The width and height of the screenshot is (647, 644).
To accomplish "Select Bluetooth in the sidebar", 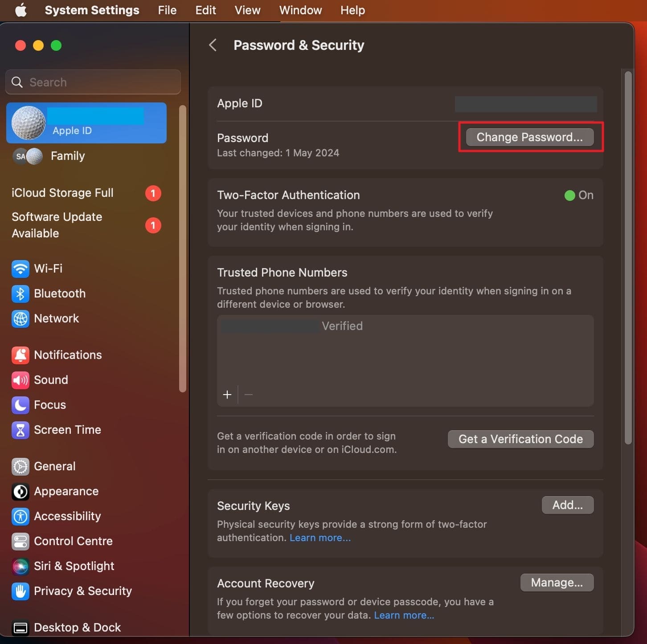I will pyautogui.click(x=60, y=293).
